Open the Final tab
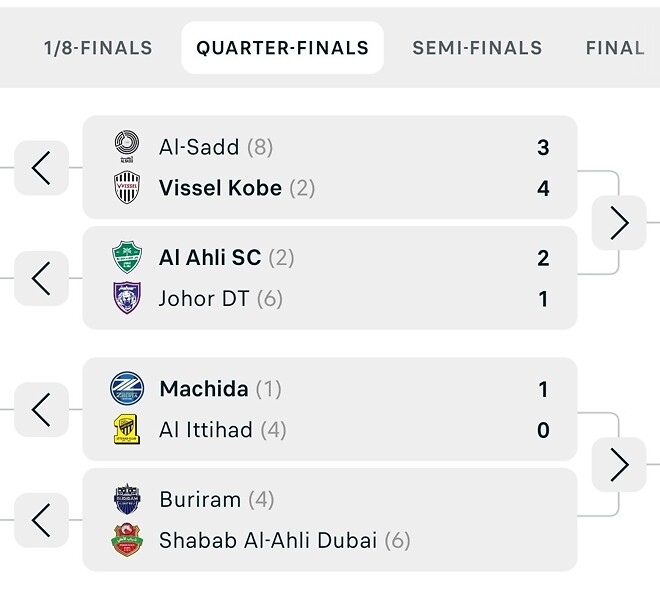The height and width of the screenshot is (596, 660). click(x=615, y=48)
